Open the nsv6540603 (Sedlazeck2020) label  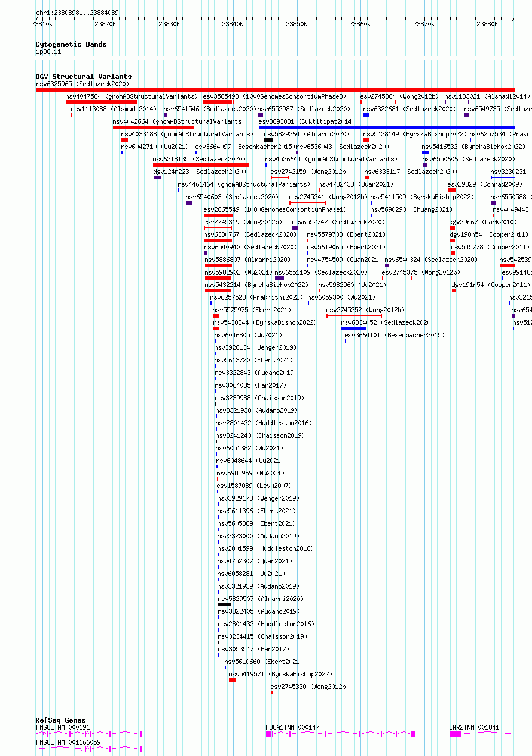click(232, 197)
